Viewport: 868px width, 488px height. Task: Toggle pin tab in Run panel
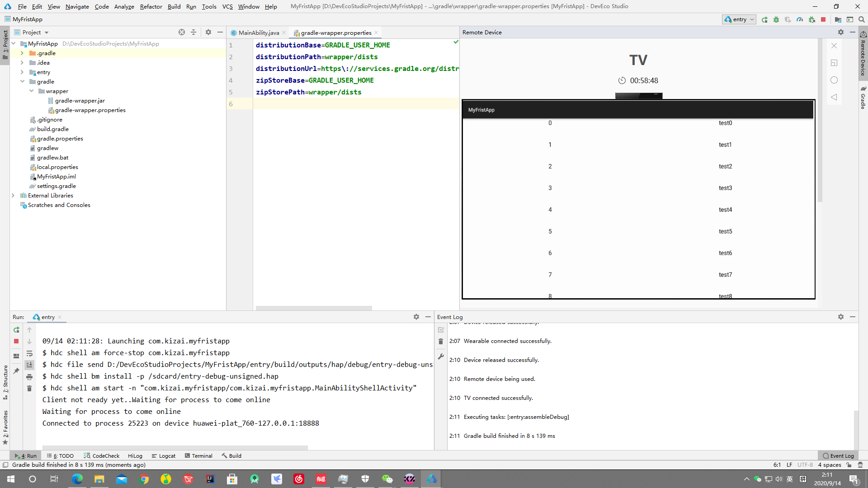pyautogui.click(x=16, y=371)
